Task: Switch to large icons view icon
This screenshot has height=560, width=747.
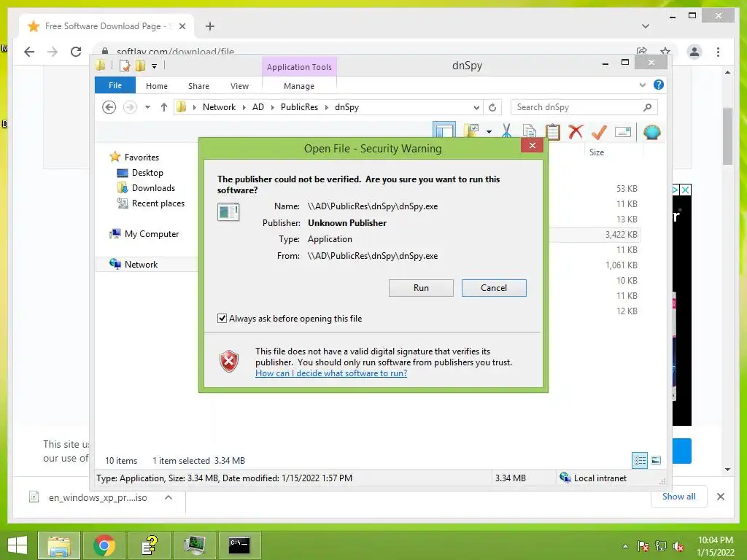Action: (x=656, y=460)
